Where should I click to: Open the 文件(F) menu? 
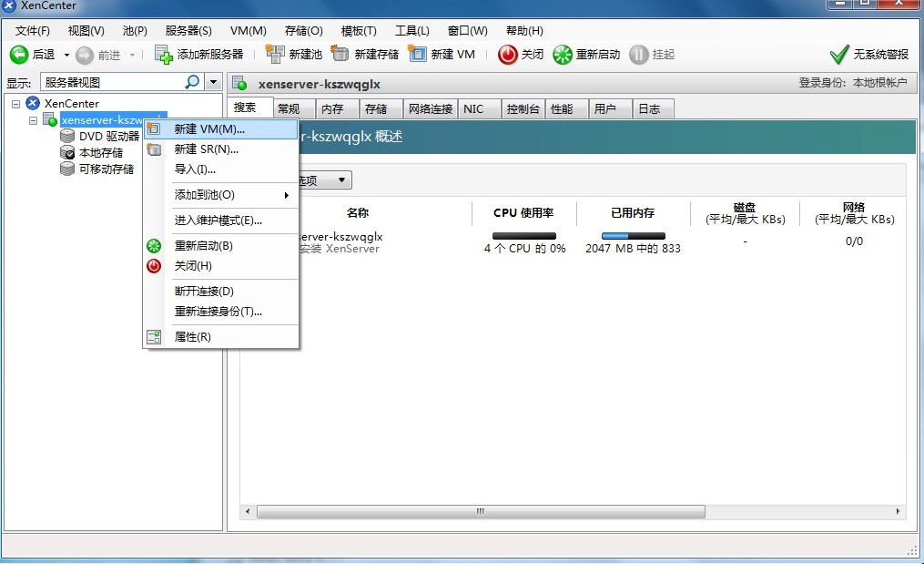pyautogui.click(x=33, y=31)
